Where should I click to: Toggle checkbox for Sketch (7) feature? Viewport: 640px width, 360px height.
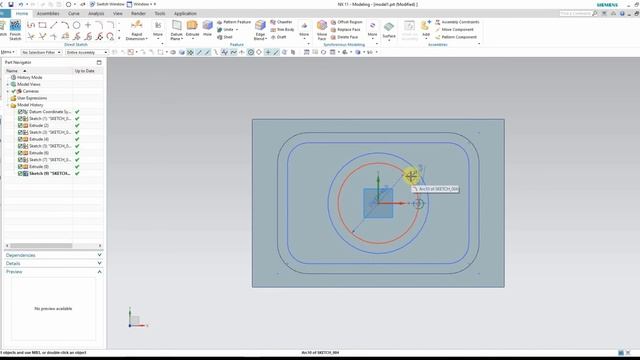[x=20, y=160]
